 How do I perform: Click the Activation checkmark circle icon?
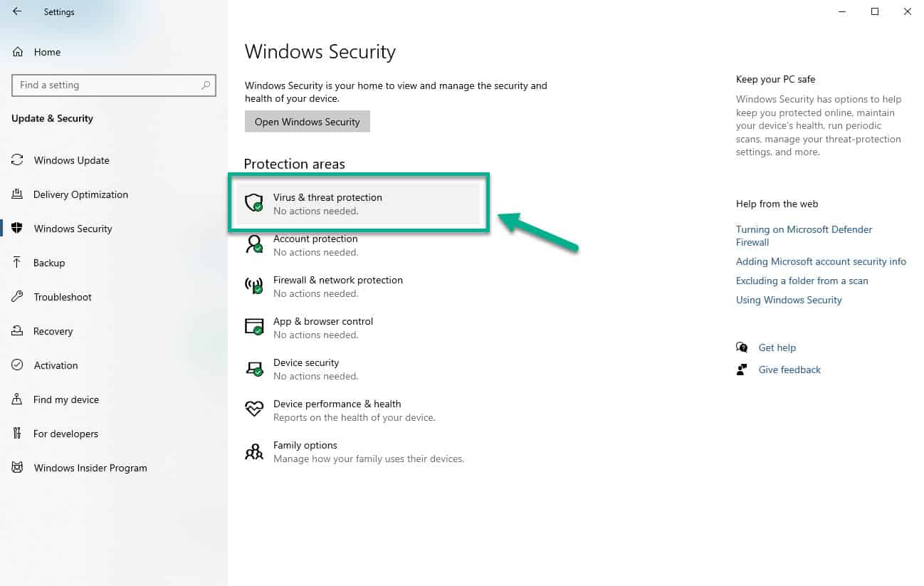[x=18, y=365]
